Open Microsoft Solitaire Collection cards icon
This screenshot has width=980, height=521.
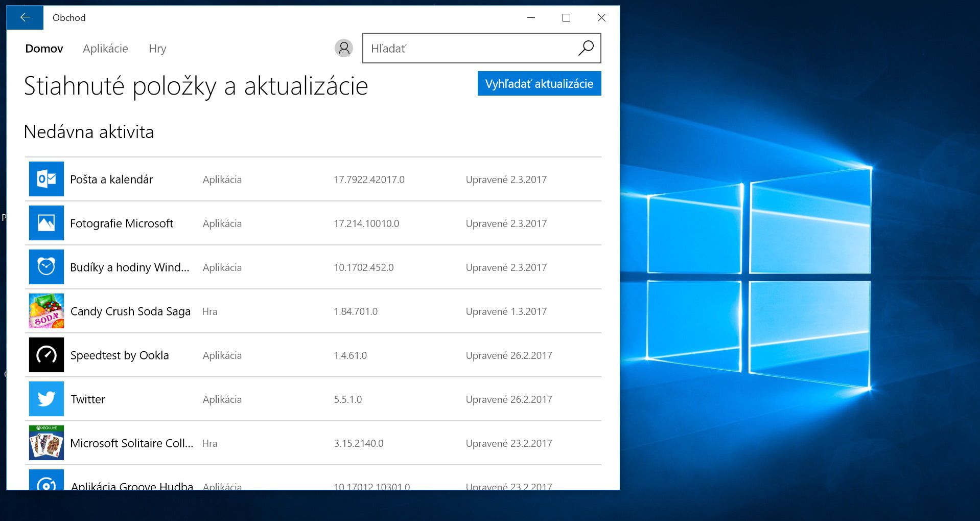coord(46,443)
